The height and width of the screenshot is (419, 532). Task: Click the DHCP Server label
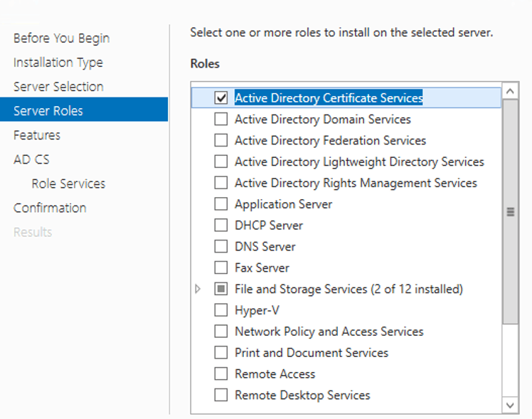point(269,225)
